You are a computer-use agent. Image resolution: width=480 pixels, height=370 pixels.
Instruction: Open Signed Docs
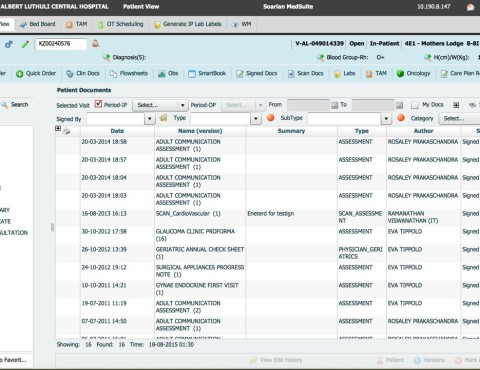257,74
